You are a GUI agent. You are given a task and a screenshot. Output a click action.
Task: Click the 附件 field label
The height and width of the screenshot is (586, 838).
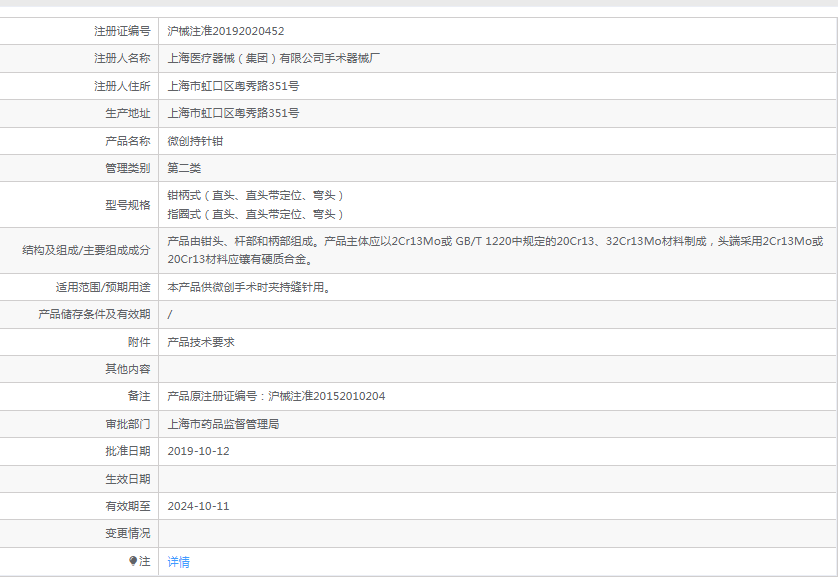[x=139, y=342]
